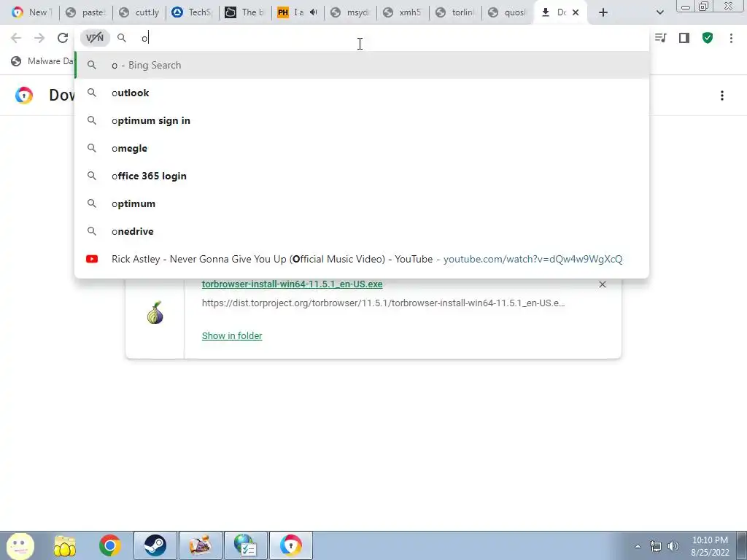Image resolution: width=747 pixels, height=560 pixels.
Task: Select Avast Secure Browser taskbar icon
Action: point(291,545)
